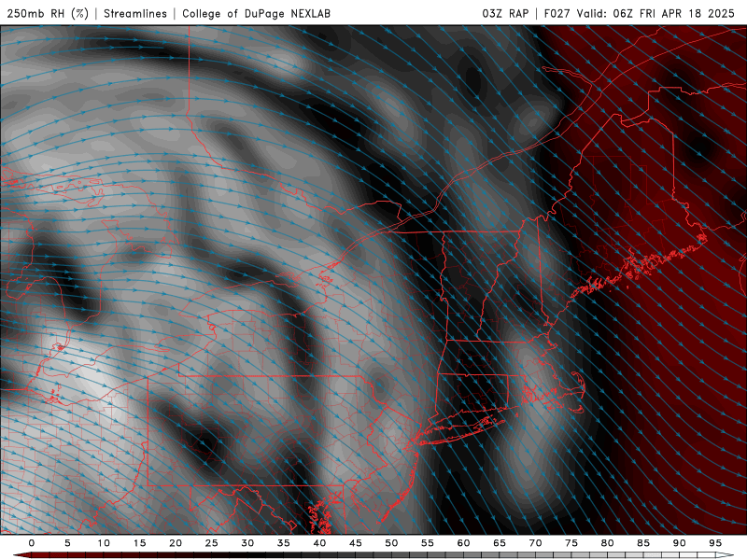This screenshot has height=560, width=747.
Task: Click the 55 label on the RH legend
Action: coord(428,543)
